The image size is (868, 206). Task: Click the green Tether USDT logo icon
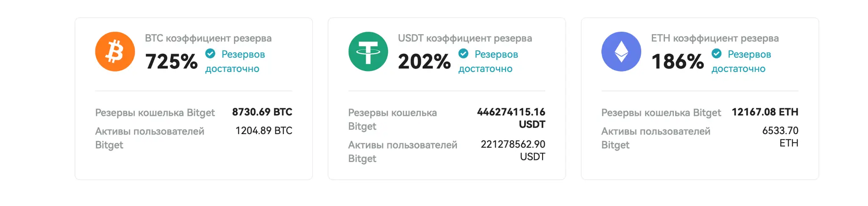(x=368, y=52)
